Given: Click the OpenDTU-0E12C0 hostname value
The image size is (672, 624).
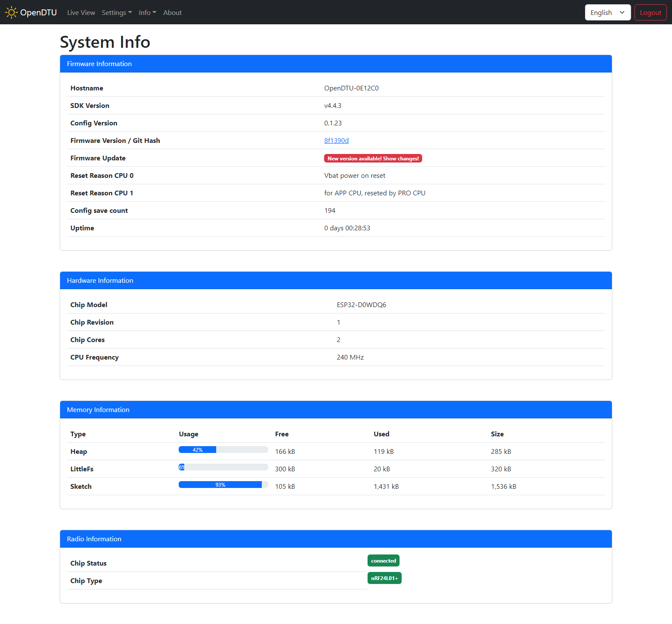Looking at the screenshot, I should [351, 88].
